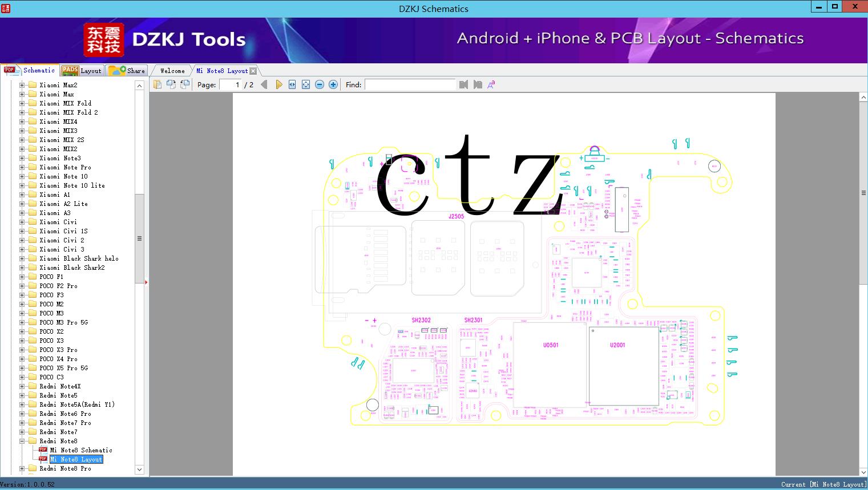Open the Share tab
Viewport: 868px width, 490px height.
click(x=127, y=71)
